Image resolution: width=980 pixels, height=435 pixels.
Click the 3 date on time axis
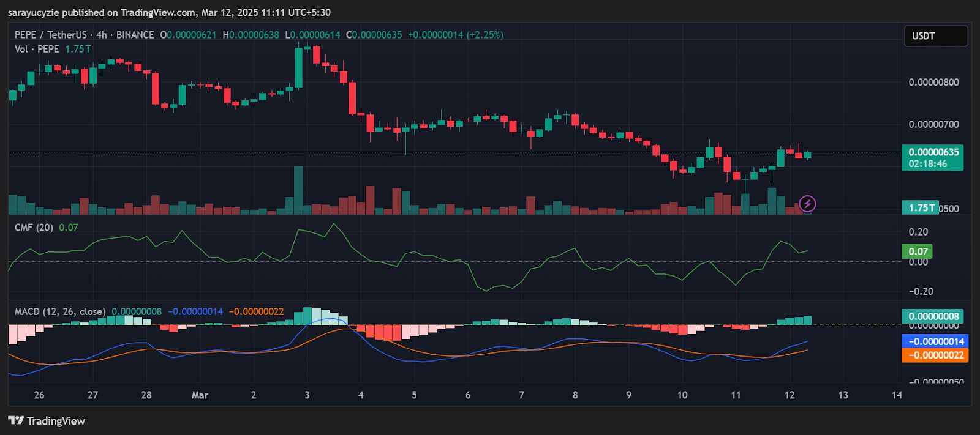(x=307, y=395)
